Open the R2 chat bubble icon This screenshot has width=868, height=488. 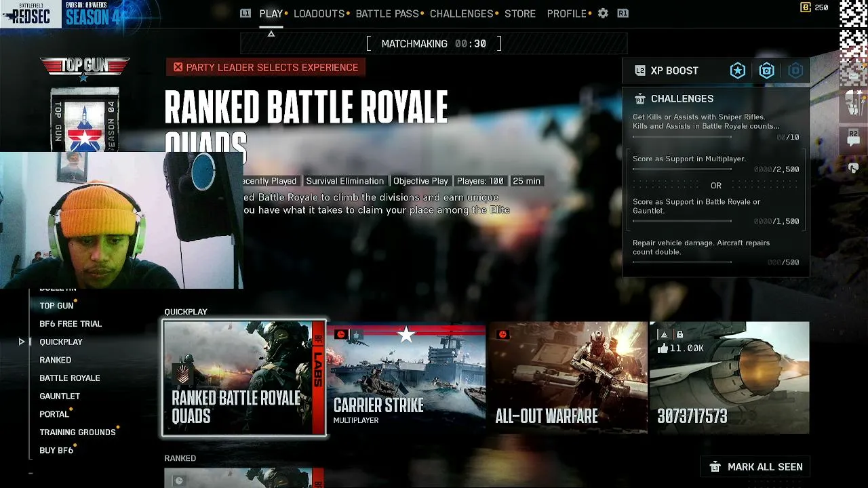pyautogui.click(x=853, y=138)
